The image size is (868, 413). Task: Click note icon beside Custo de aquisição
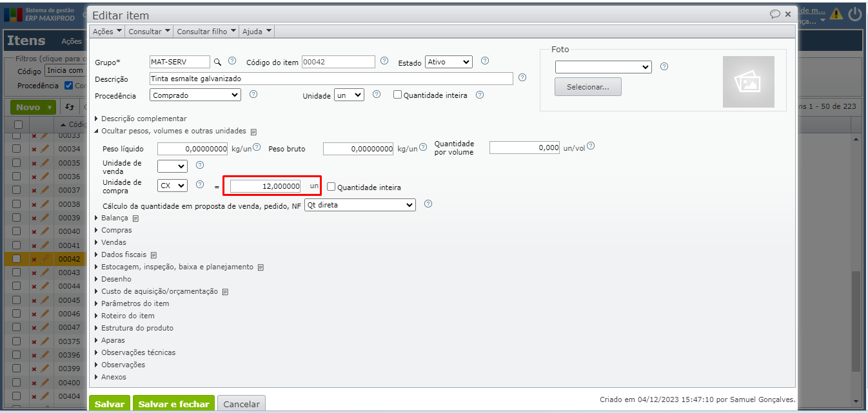[x=225, y=292]
